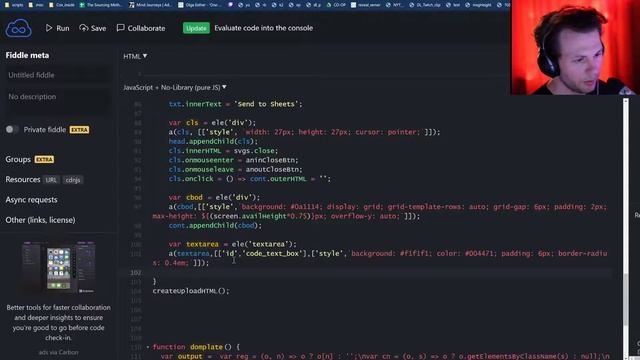The image size is (640, 360).
Task: Click the JSFiddle cloud logo
Action: 18,28
